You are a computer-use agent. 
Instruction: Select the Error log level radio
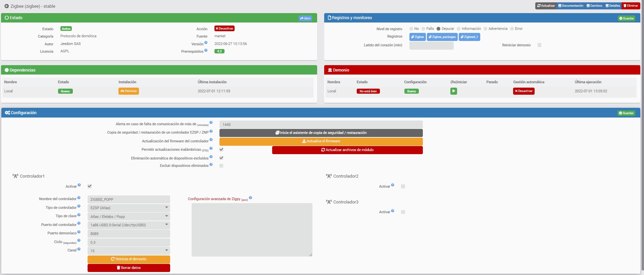[x=512, y=29]
